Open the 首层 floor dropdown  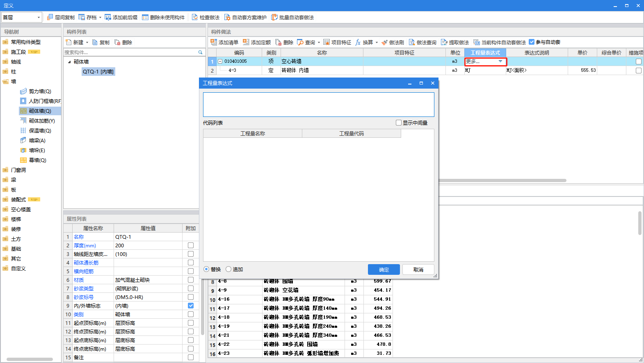click(x=39, y=17)
